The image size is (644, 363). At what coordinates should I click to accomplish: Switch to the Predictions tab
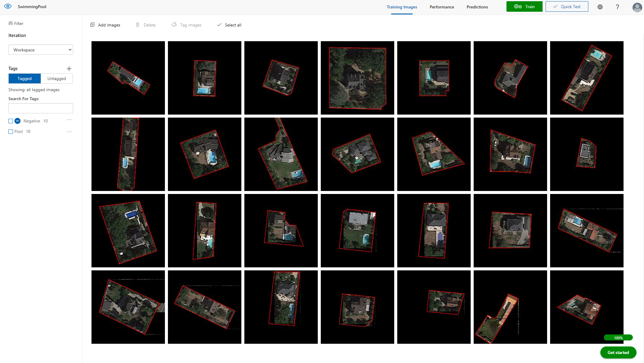(477, 7)
